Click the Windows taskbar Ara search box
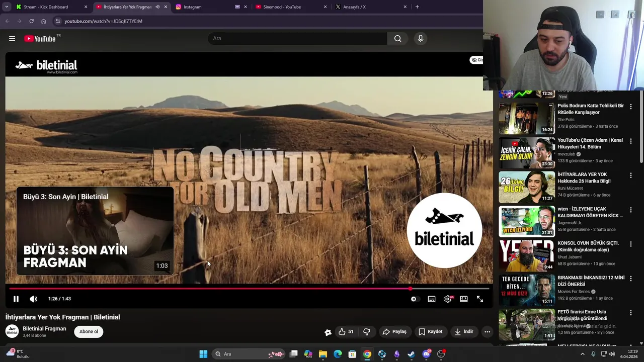Viewport: 644px width, 362px height. point(249,354)
